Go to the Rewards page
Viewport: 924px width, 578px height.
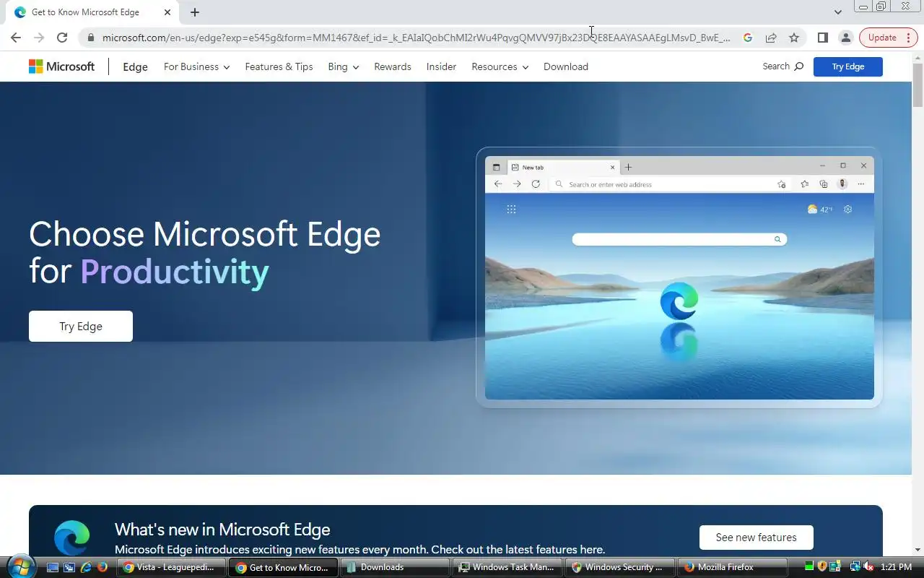[x=393, y=66]
